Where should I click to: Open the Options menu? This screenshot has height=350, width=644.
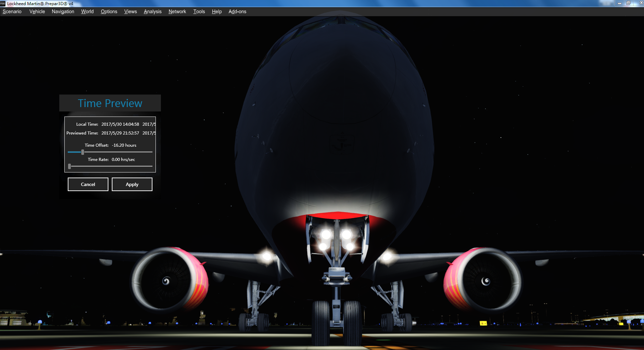click(109, 12)
